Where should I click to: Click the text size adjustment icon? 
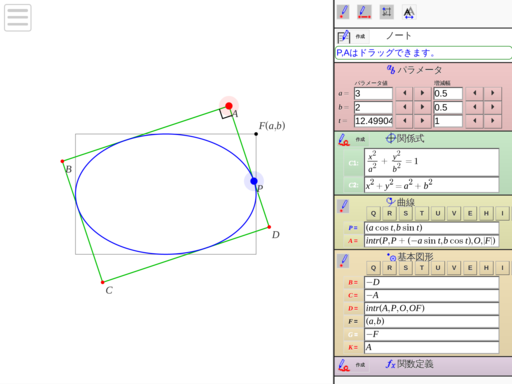409,12
